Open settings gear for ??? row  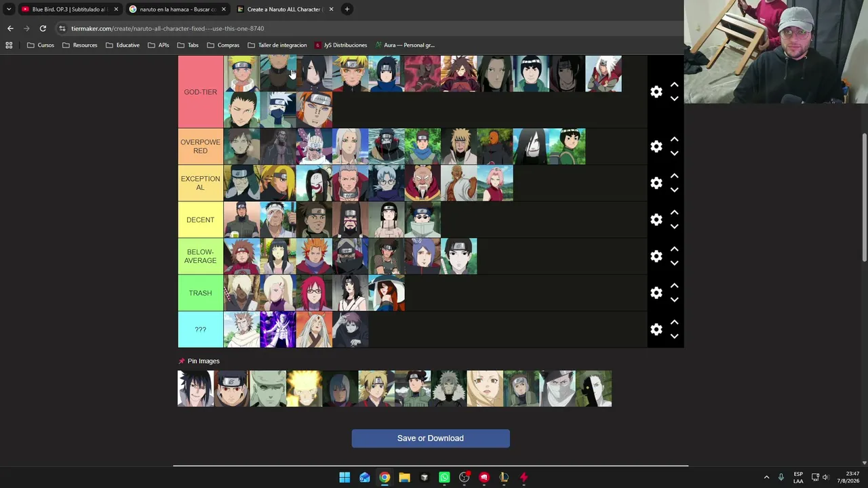tap(656, 329)
